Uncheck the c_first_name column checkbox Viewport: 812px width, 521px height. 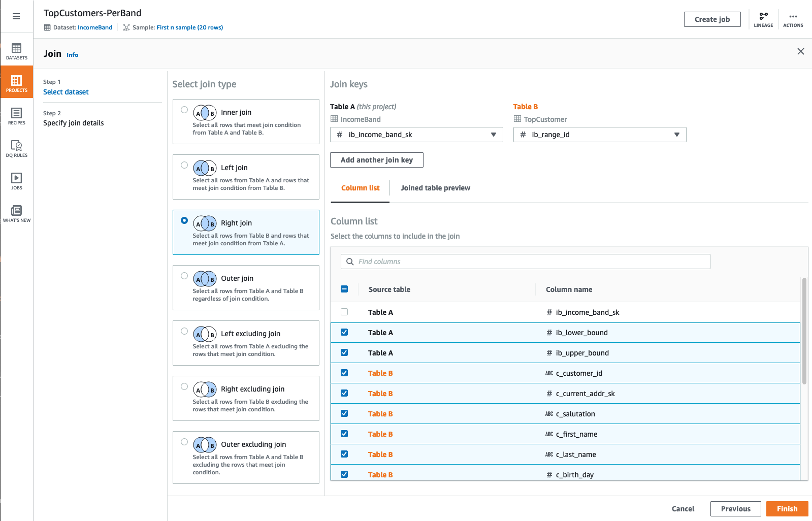pyautogui.click(x=344, y=434)
